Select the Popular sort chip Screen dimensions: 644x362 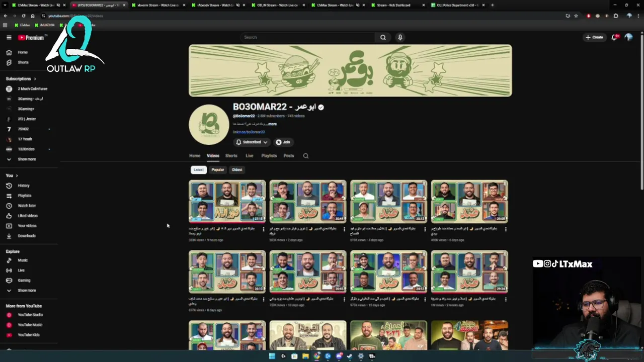[x=217, y=170]
